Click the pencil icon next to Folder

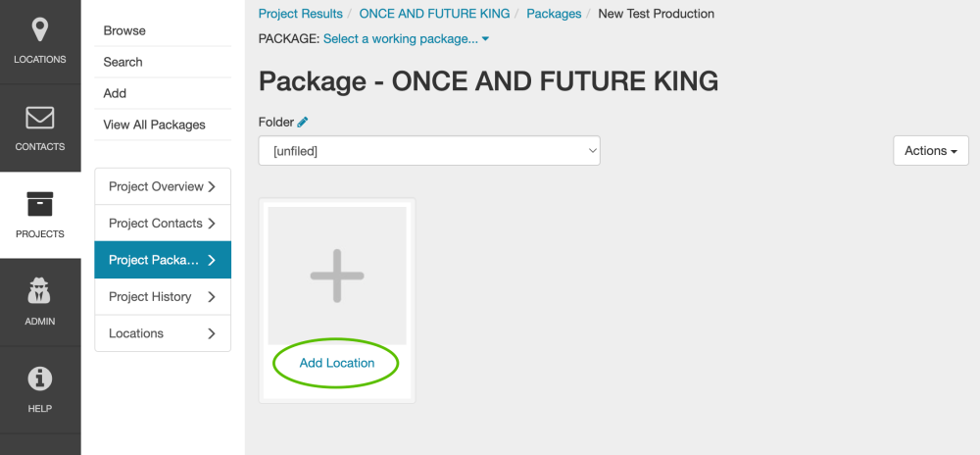[303, 122]
